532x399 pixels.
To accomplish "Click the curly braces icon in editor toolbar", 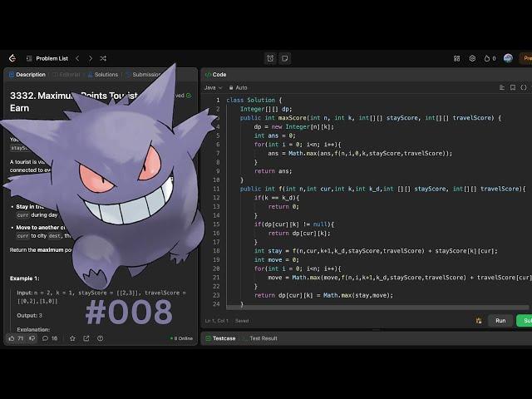I will click(x=524, y=87).
